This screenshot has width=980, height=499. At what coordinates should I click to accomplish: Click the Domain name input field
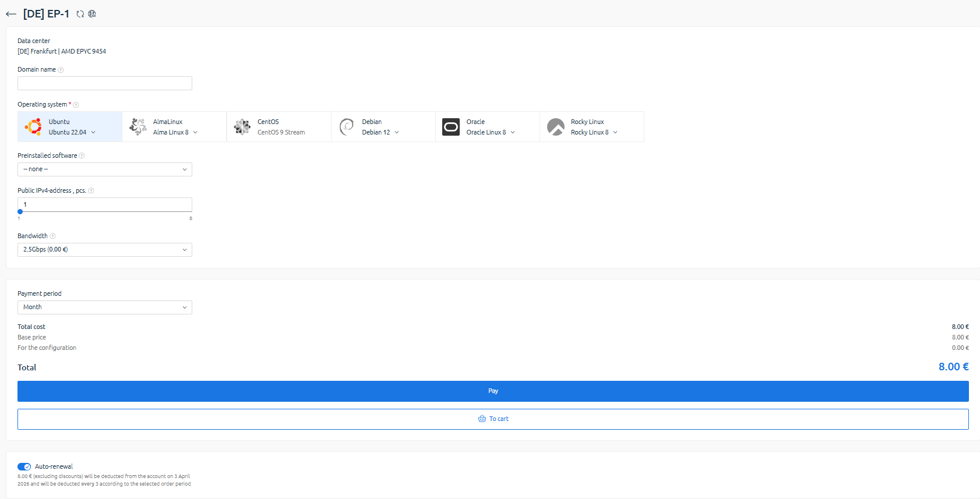click(x=105, y=83)
